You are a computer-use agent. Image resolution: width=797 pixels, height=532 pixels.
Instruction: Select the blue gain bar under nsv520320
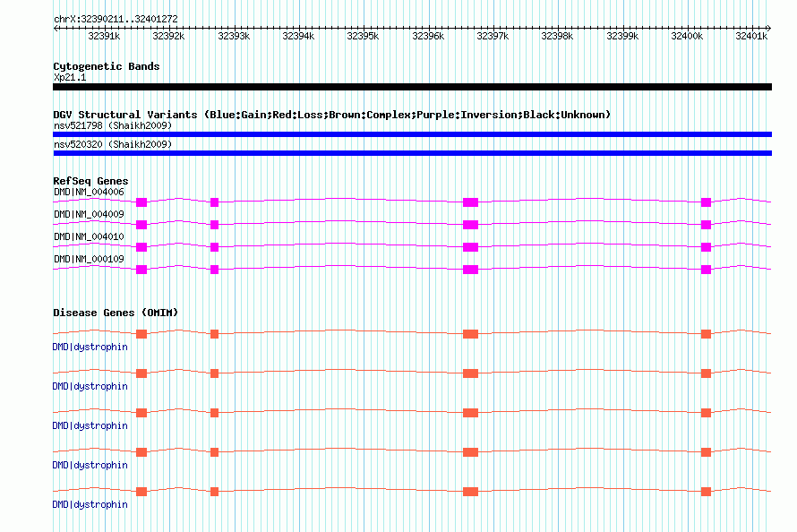412,153
